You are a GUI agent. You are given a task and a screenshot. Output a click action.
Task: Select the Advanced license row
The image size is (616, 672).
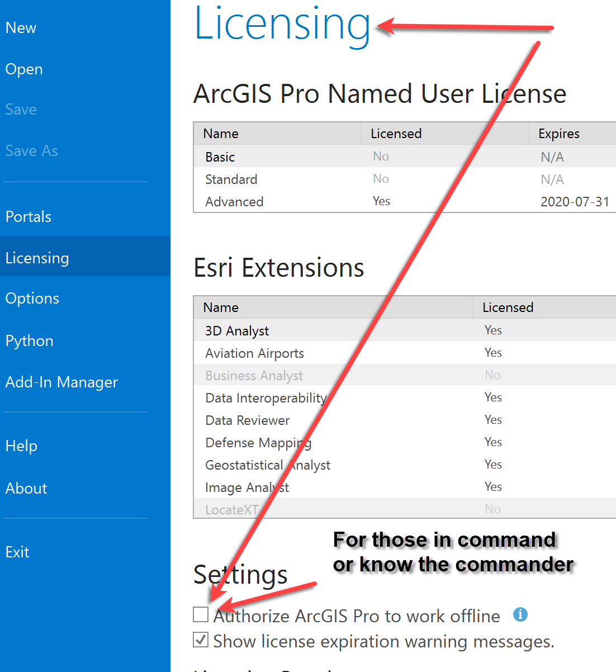[405, 201]
